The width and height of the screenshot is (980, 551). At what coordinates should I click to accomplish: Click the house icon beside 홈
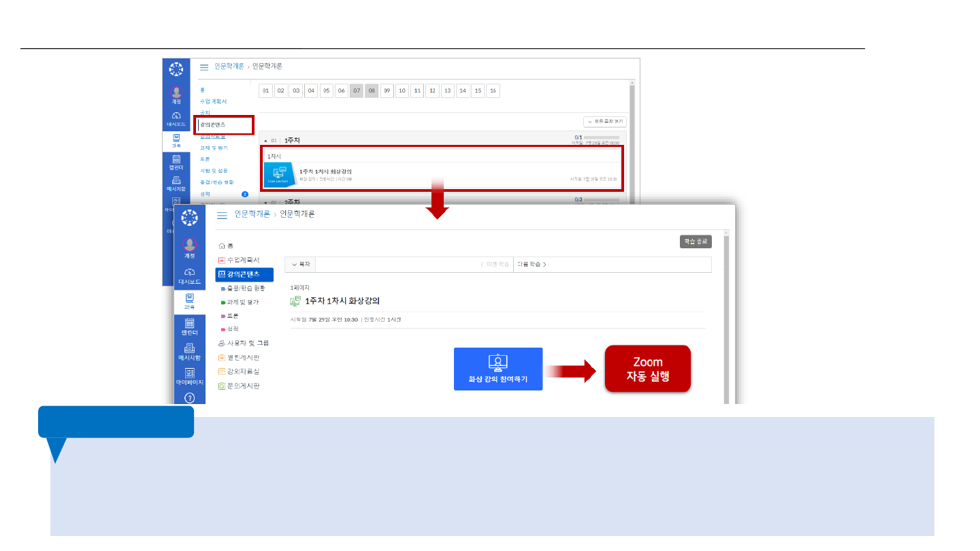pos(221,246)
